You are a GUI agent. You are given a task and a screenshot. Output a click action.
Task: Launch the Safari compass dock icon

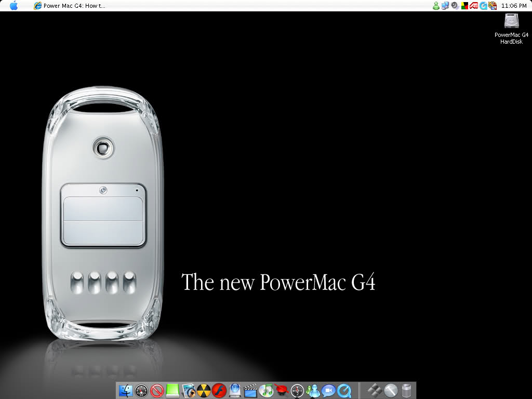click(297, 391)
